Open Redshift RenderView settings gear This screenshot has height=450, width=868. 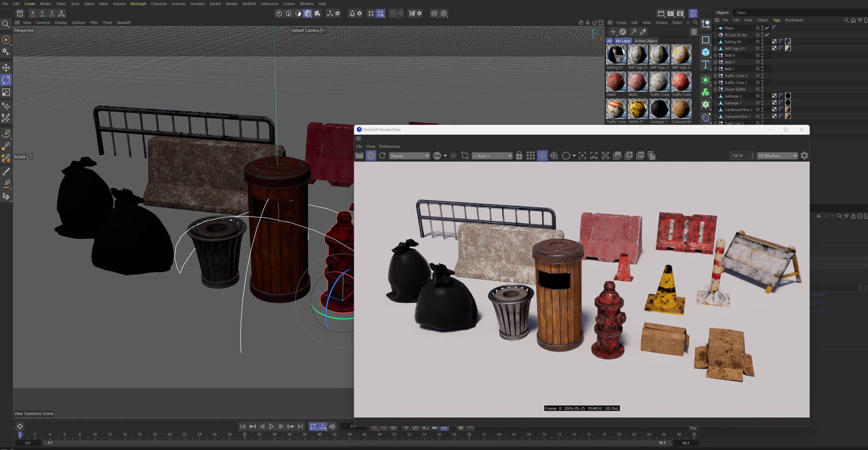pos(804,155)
